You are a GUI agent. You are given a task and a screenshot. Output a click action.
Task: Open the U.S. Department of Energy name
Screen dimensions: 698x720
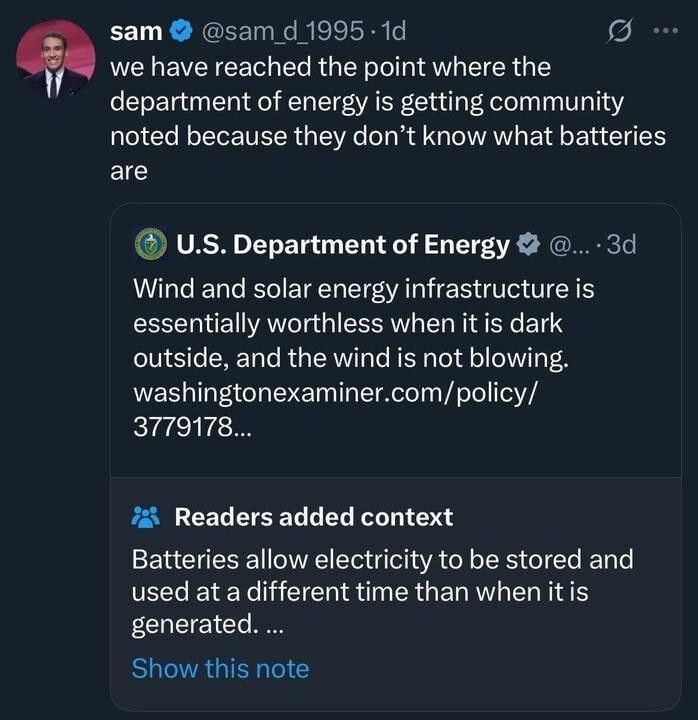[342, 244]
